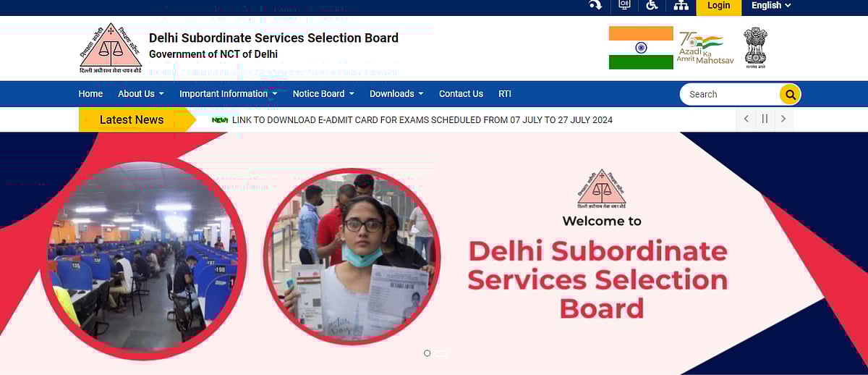Click the skip to main content arrow icon
This screenshot has height=375, width=868.
click(x=595, y=5)
